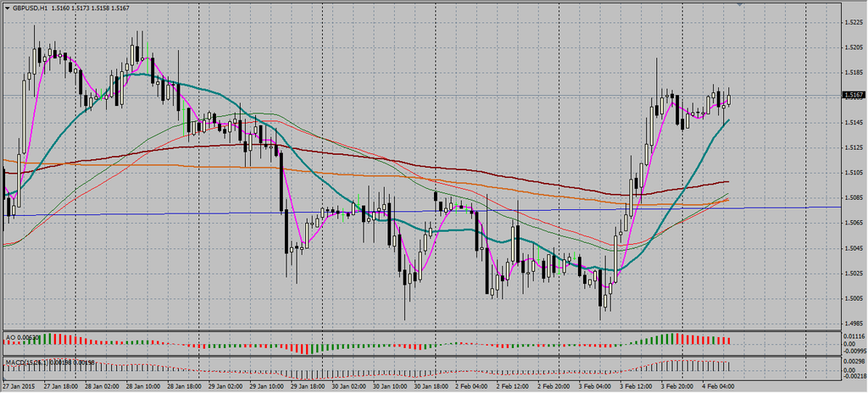Screen dimensions: 868x393
Task: Click the black 1.5167 current price label
Action: [x=854, y=96]
